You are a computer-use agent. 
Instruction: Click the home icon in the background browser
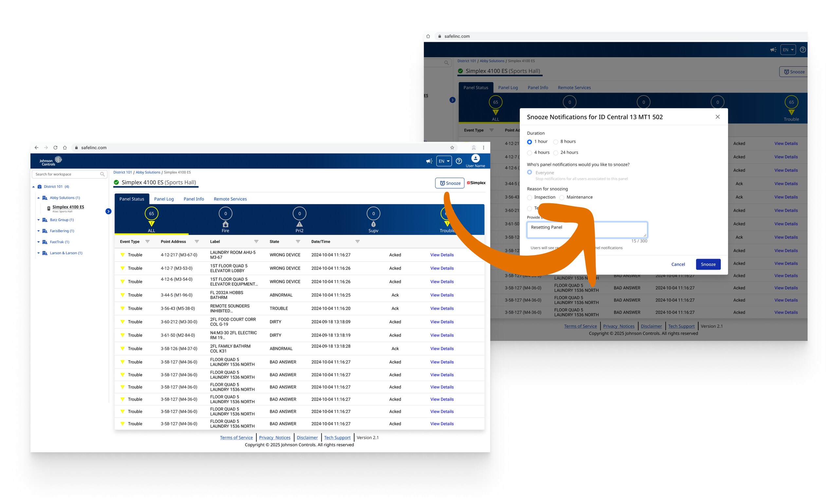point(428,36)
